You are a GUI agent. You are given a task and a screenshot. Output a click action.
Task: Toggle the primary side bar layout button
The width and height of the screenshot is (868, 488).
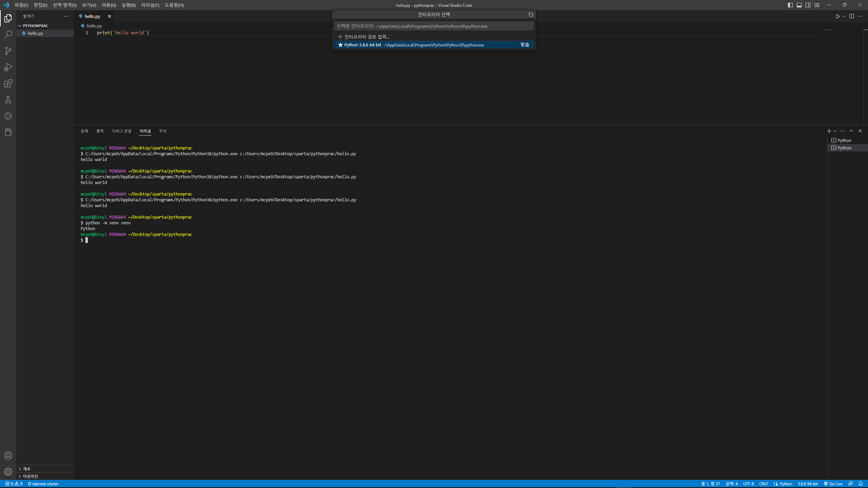tap(790, 5)
